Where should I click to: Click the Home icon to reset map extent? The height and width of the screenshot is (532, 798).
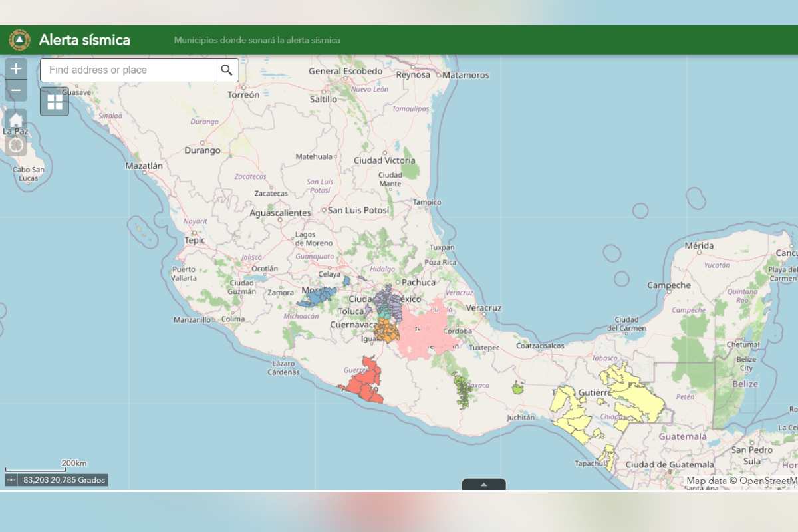[x=15, y=120]
